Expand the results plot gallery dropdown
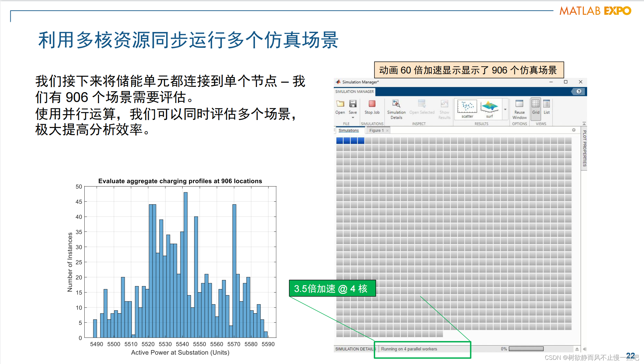Viewport: 644px width, 364px height. [505, 110]
